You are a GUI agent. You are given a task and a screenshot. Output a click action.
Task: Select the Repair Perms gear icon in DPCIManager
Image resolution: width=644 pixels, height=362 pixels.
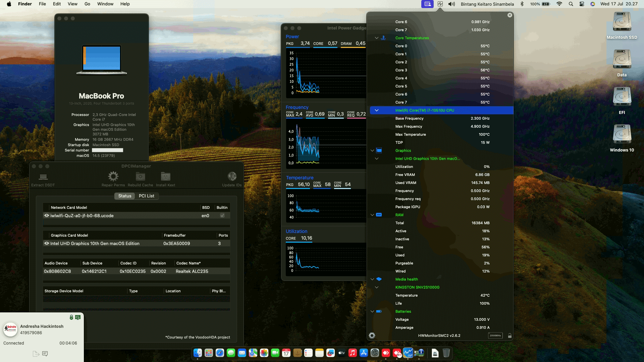[113, 176]
